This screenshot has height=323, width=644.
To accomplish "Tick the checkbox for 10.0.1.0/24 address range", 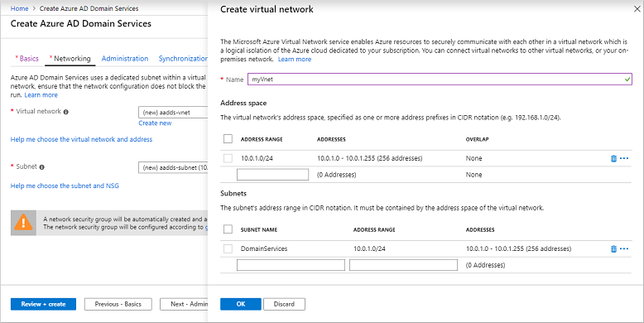I will pos(228,158).
